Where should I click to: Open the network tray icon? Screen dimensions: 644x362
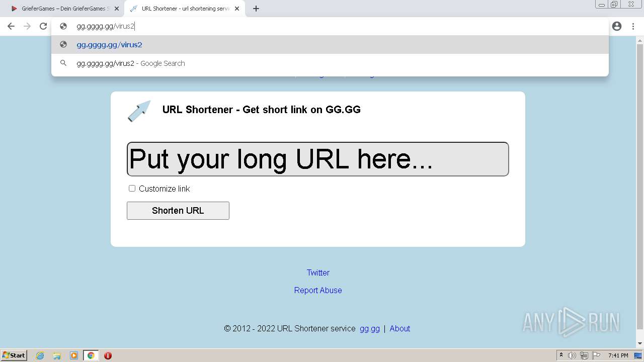[584, 355]
